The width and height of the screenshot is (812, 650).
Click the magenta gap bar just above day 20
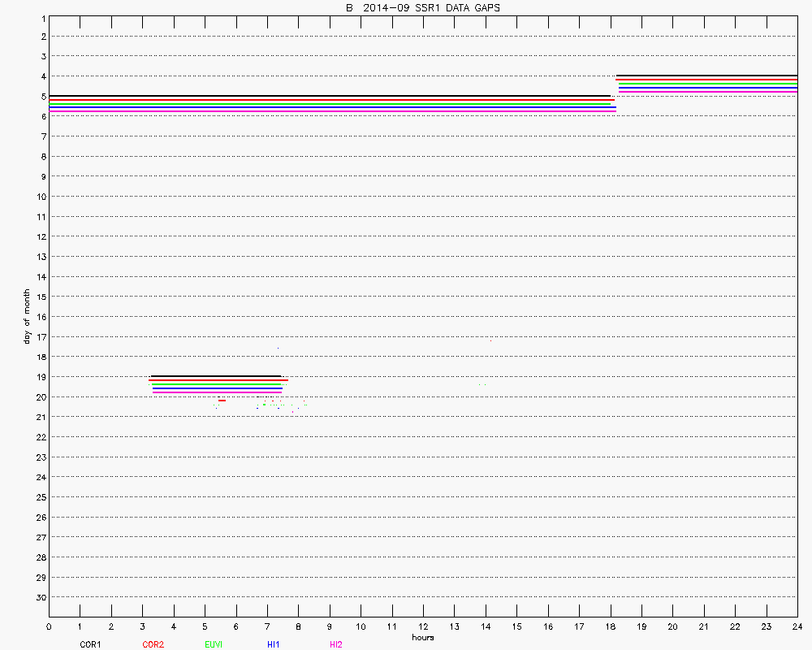pos(217,392)
